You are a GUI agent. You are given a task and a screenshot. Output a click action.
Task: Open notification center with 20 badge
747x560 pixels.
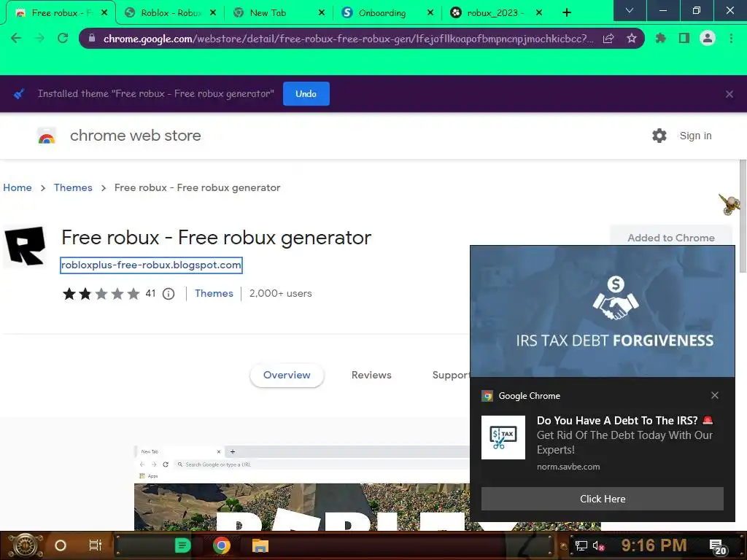(718, 547)
